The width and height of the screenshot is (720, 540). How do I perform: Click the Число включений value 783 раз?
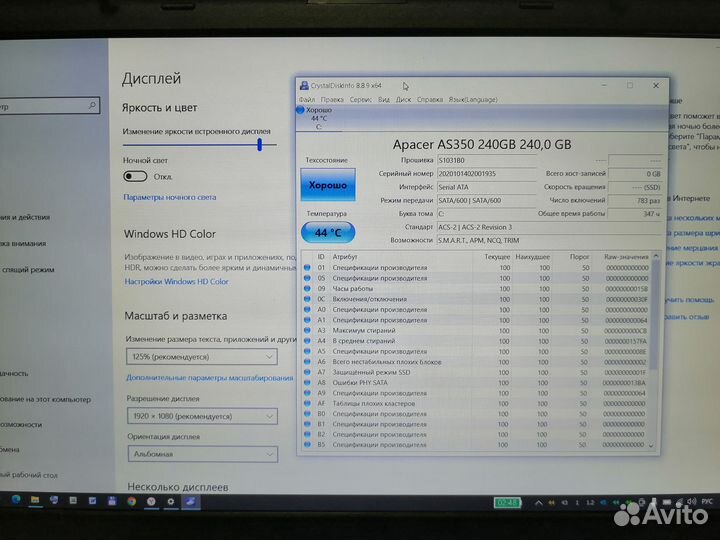635,200
